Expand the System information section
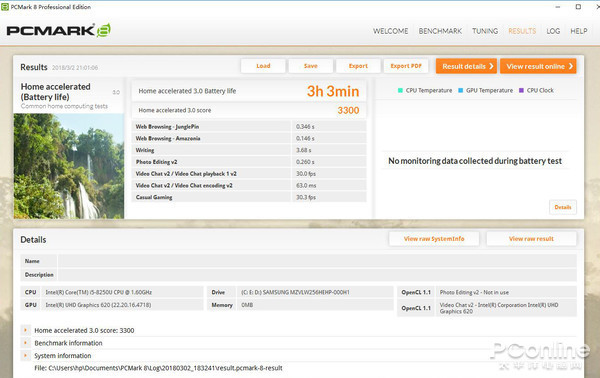The width and height of the screenshot is (600, 378). (26, 355)
